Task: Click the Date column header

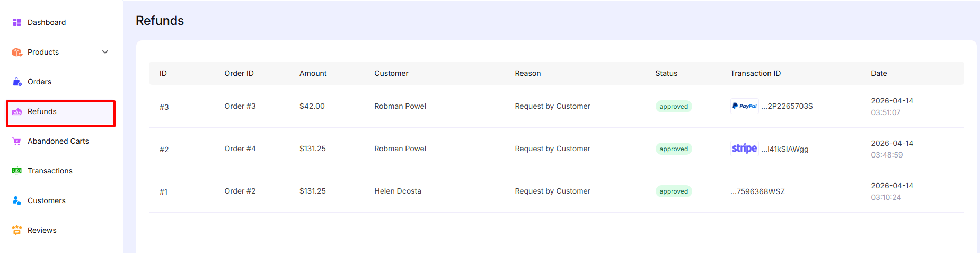Action: point(878,73)
